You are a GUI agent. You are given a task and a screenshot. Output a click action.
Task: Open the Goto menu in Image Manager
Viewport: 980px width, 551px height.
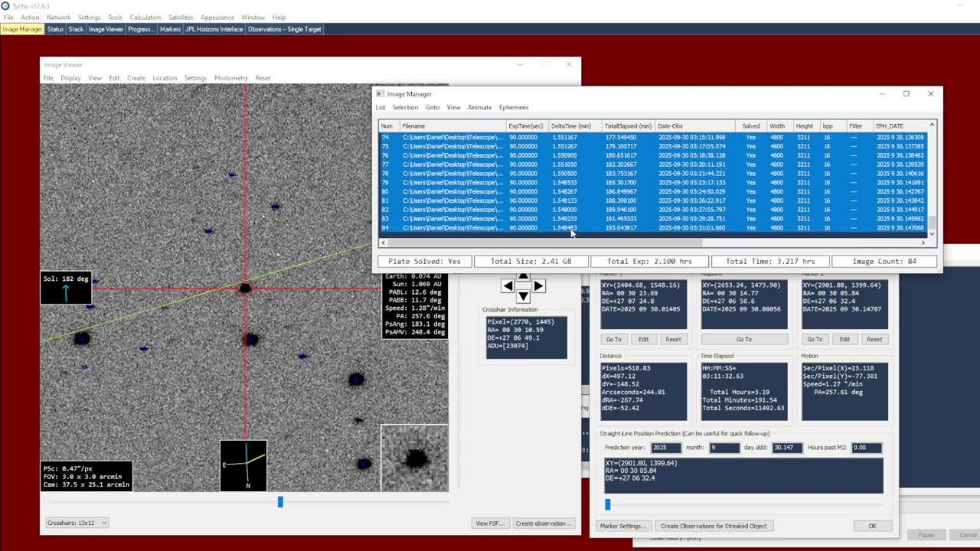[433, 107]
